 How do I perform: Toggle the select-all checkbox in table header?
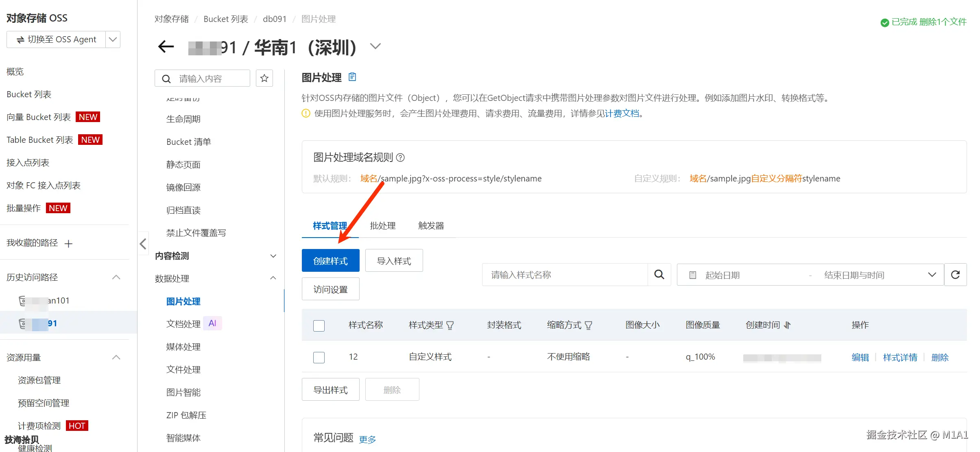coord(319,325)
